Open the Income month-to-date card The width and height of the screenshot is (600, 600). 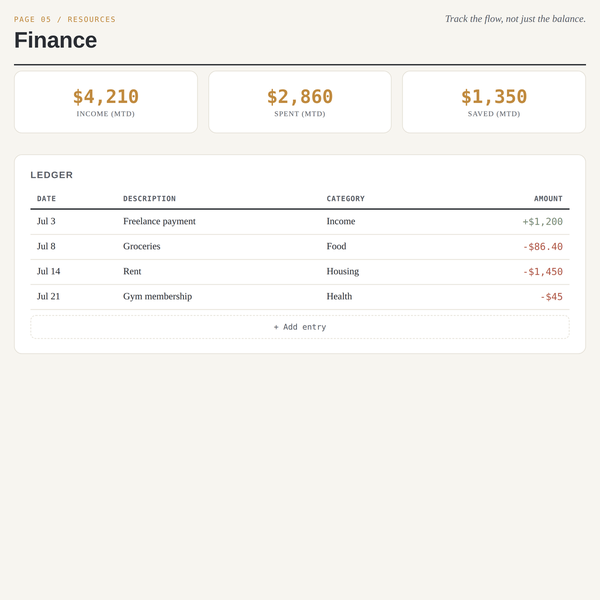(x=106, y=102)
